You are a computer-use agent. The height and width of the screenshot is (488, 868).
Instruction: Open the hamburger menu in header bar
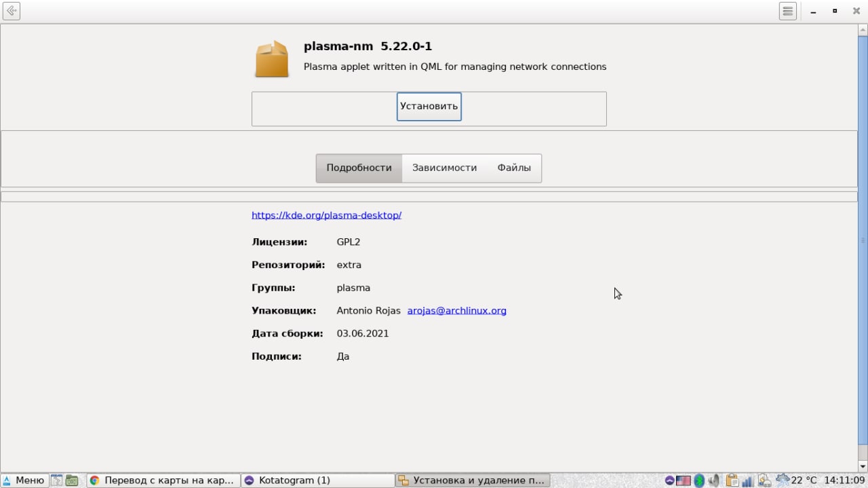[x=787, y=11]
